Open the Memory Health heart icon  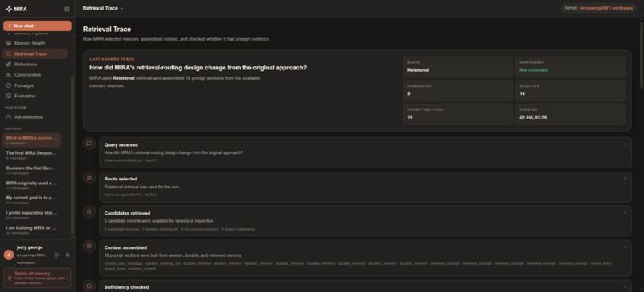click(x=9, y=43)
